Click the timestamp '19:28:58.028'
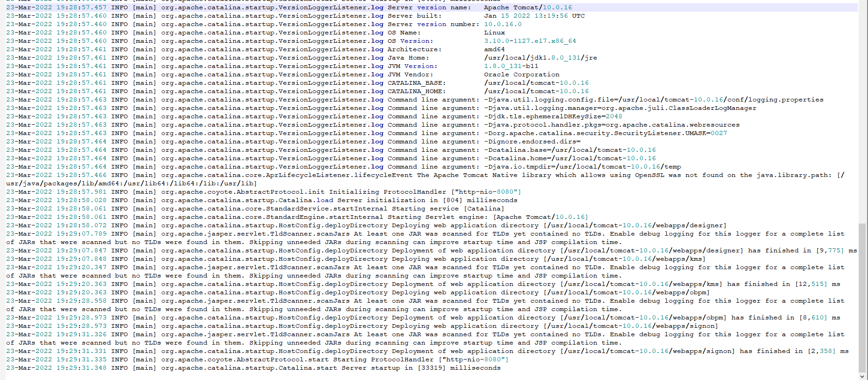This screenshot has height=380, width=868. click(82, 200)
